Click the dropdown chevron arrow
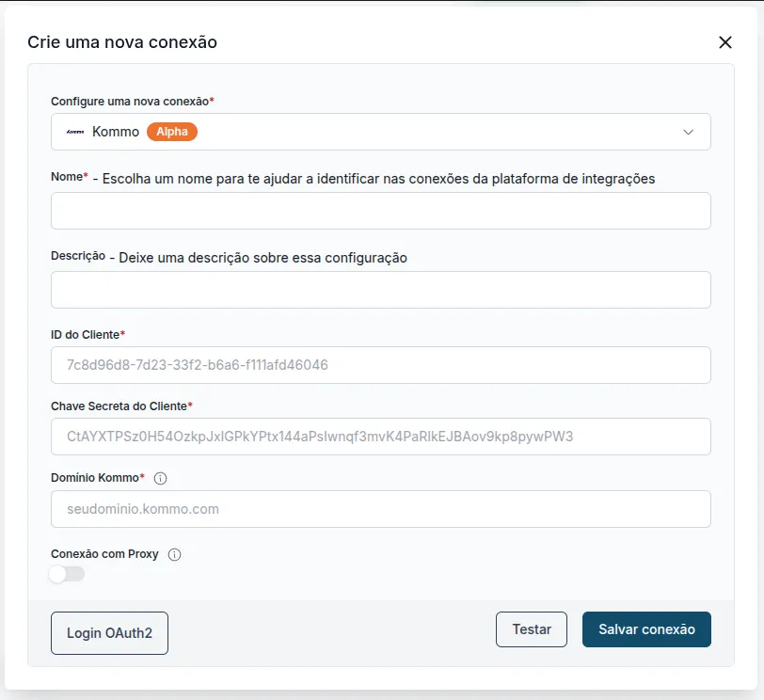 pos(688,132)
